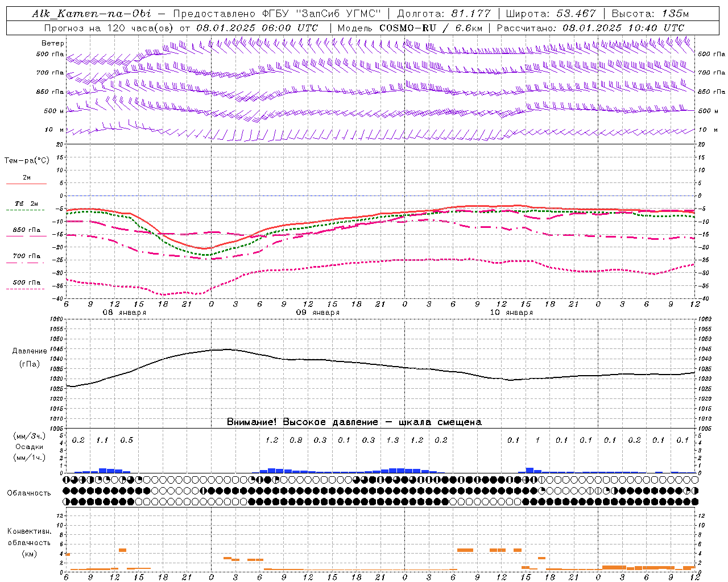
Task: Select the Высота: 135м header entry
Action: pyautogui.click(x=650, y=14)
